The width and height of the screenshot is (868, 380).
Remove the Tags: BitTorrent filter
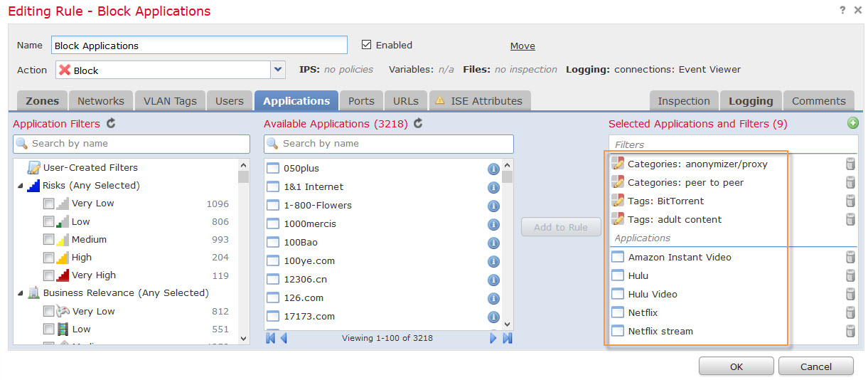click(850, 201)
